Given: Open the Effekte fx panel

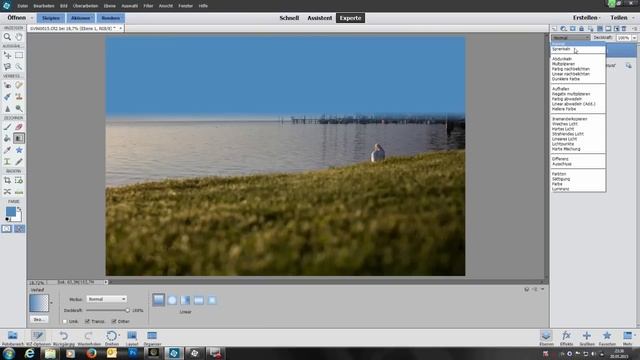Looking at the screenshot, I should pyautogui.click(x=566, y=336).
